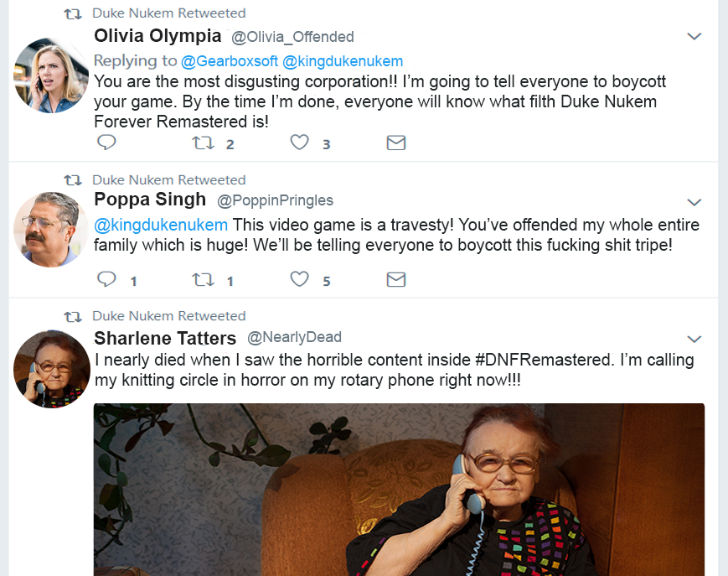Screen dimensions: 728x576
Task: Like Olivia Olympia's tweet
Action: point(300,143)
